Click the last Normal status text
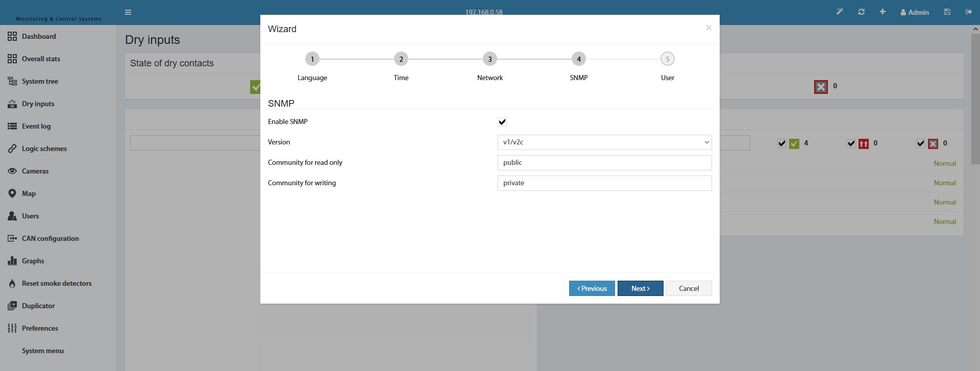 tap(945, 221)
